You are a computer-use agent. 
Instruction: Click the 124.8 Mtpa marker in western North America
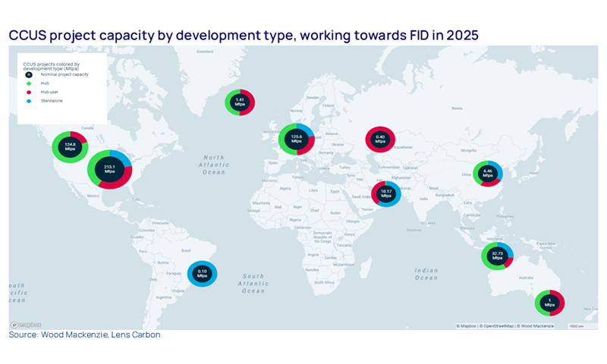pyautogui.click(x=71, y=146)
